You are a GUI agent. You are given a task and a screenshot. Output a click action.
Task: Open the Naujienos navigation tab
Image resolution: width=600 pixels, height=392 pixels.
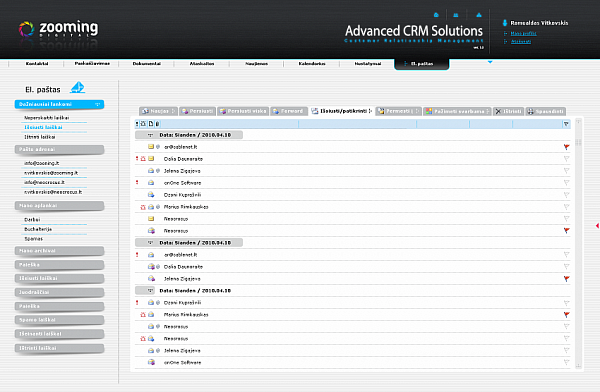(x=256, y=64)
